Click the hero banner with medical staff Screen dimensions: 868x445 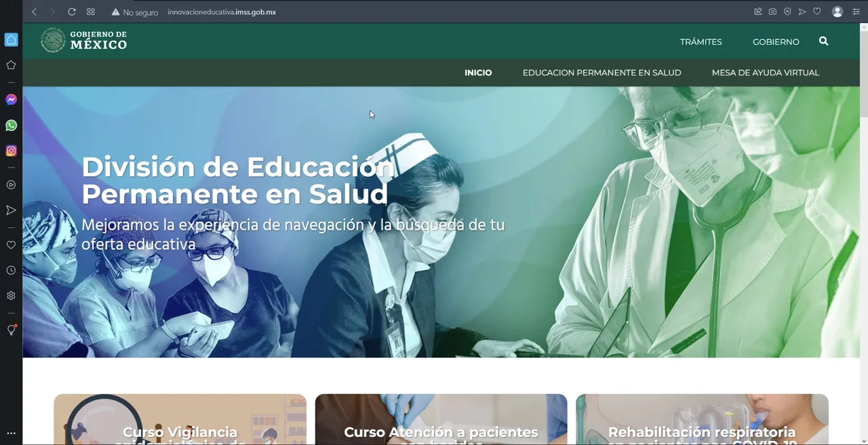coord(441,222)
